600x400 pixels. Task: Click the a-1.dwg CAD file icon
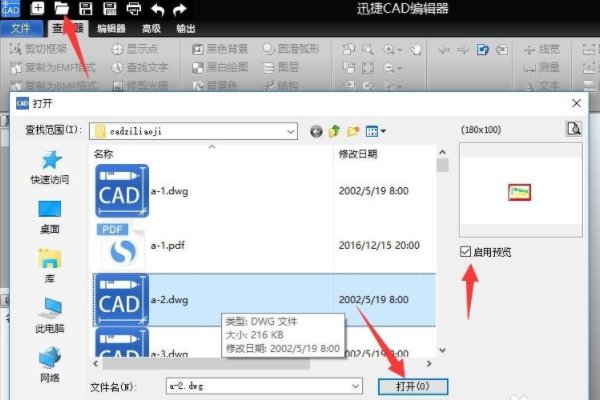click(122, 191)
